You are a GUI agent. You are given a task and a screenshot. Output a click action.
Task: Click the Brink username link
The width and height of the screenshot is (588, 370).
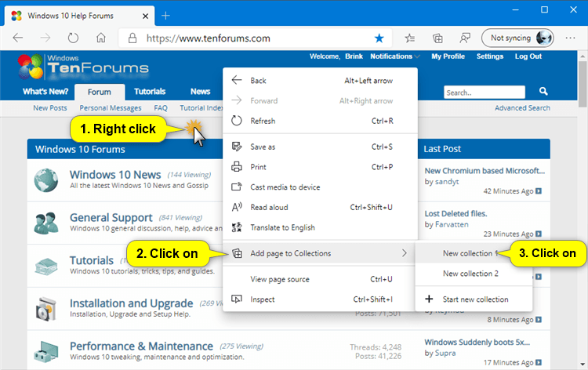[354, 56]
